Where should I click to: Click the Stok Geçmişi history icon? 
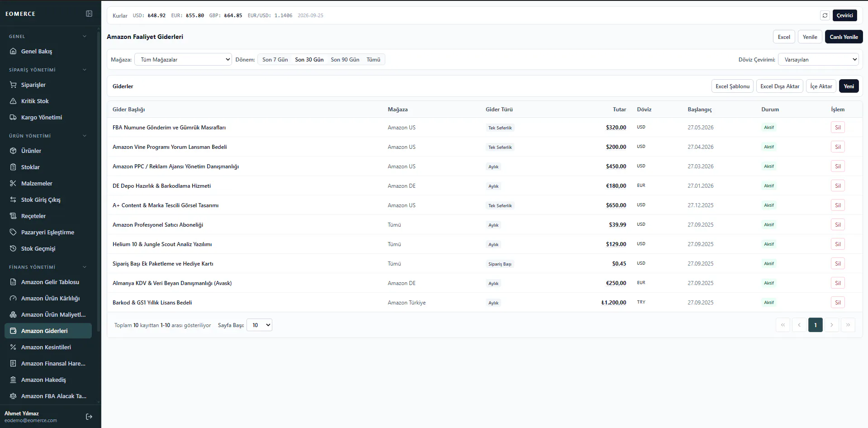[x=13, y=248]
